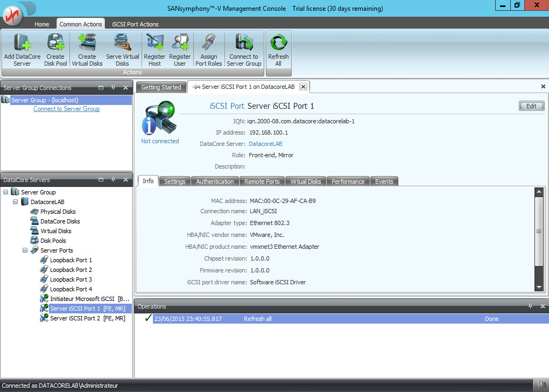Collapse the Server Ports tree node

click(x=25, y=250)
